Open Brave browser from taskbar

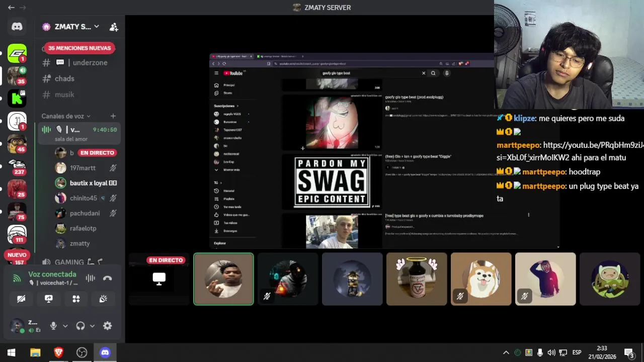click(58, 352)
